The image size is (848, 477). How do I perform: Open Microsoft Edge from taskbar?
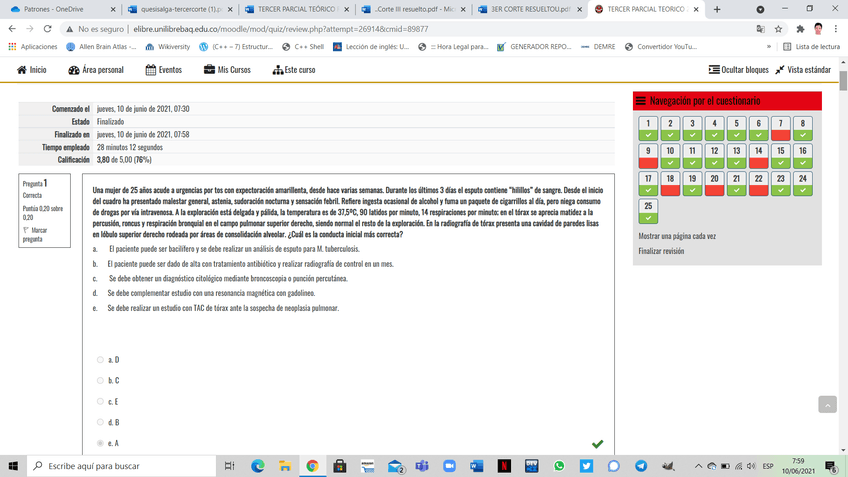pyautogui.click(x=257, y=466)
